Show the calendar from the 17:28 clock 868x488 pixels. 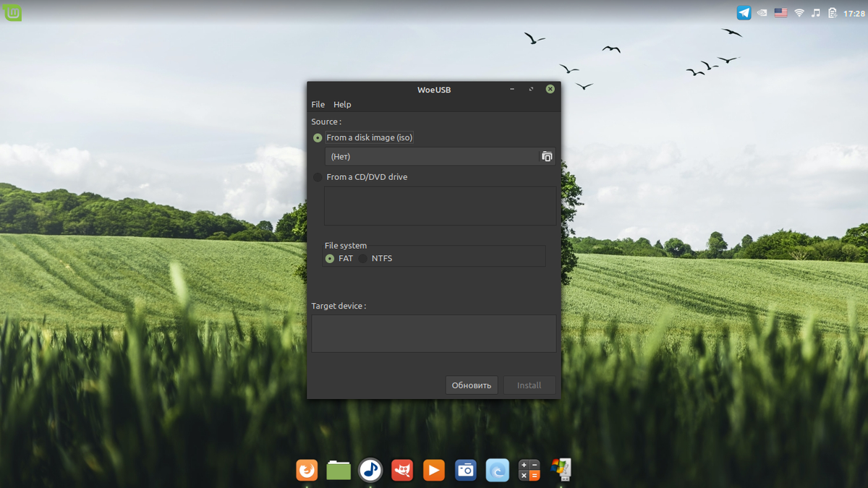point(854,13)
